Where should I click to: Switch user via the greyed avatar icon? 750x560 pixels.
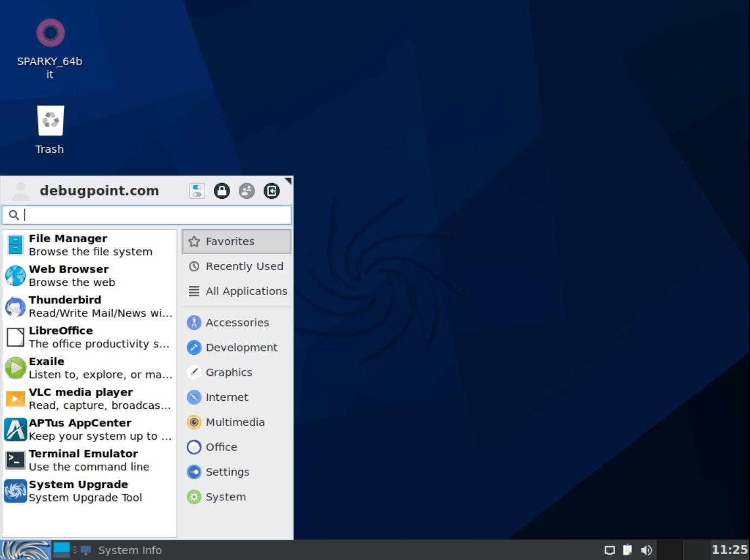tap(247, 191)
